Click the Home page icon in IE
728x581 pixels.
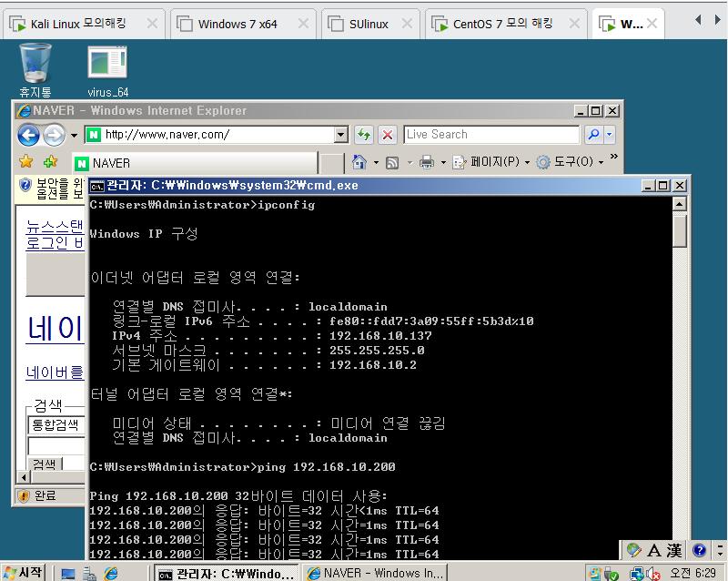(359, 162)
